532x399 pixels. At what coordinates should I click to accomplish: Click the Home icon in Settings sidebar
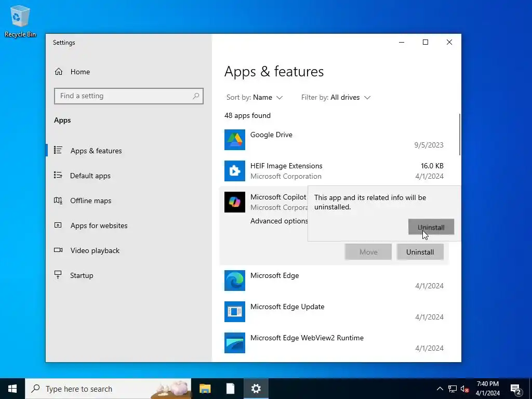click(x=59, y=72)
